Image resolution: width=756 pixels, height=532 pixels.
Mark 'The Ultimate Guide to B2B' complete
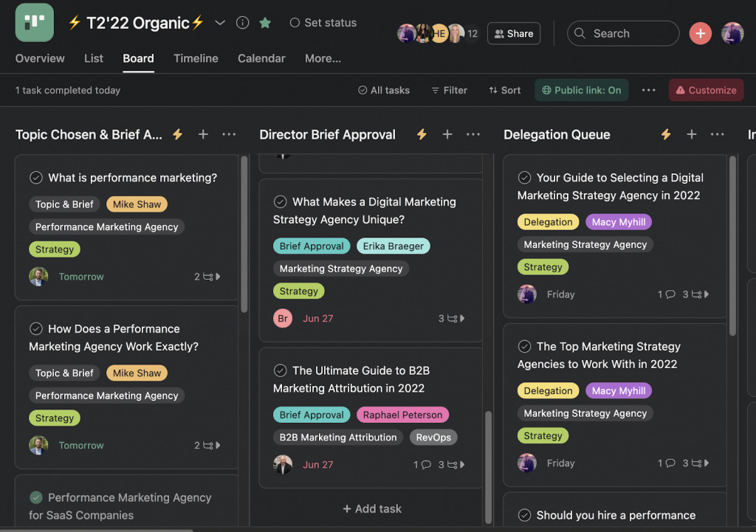280,370
